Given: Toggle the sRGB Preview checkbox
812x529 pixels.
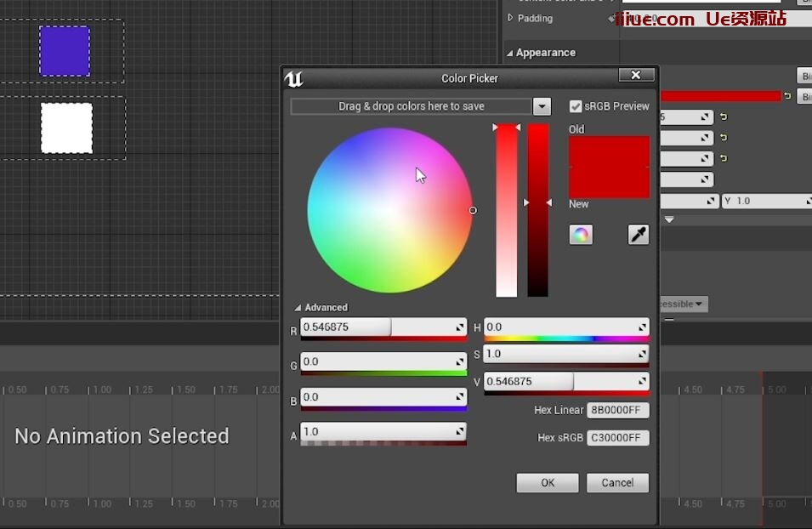Looking at the screenshot, I should pos(576,106).
